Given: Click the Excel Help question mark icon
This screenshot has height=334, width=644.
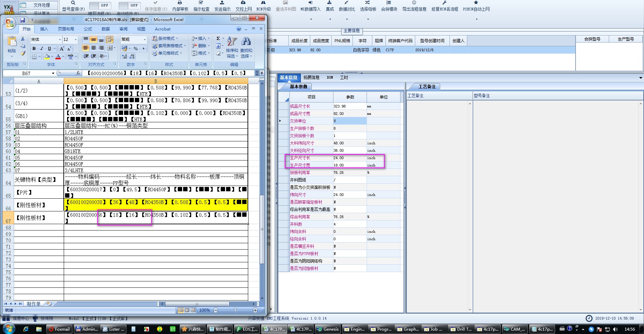Looking at the screenshot, I should point(239,29).
